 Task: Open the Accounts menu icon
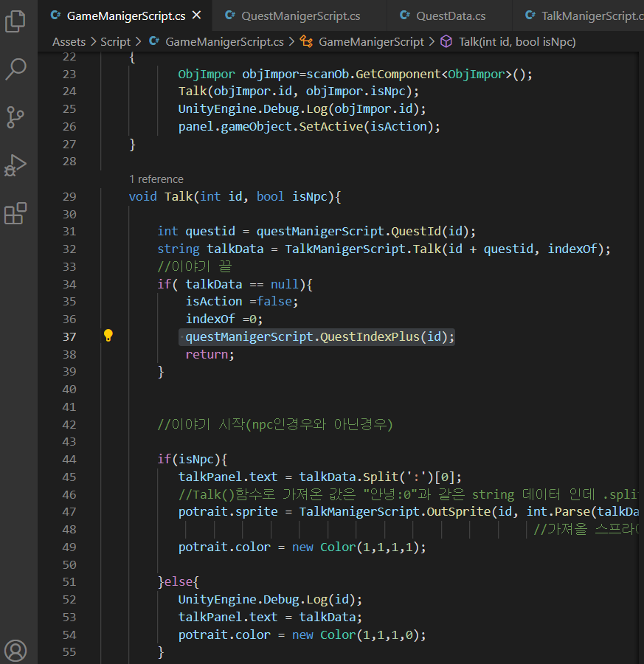pyautogui.click(x=15, y=651)
